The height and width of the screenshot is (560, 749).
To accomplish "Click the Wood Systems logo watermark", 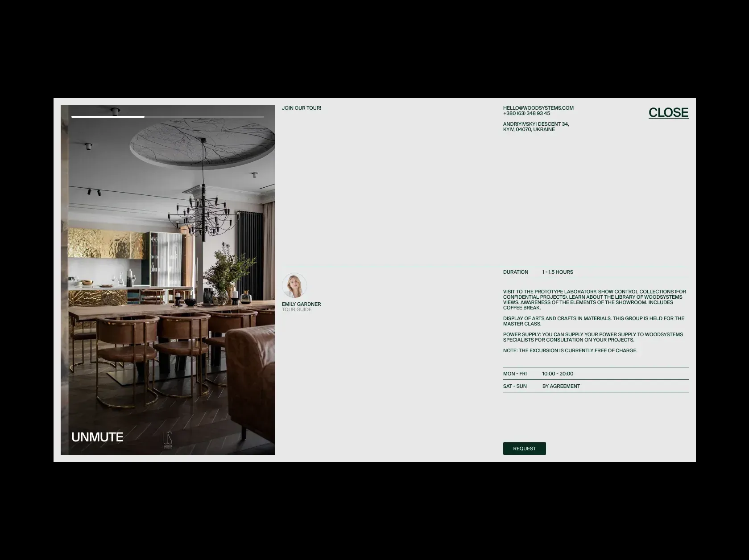I will click(167, 440).
